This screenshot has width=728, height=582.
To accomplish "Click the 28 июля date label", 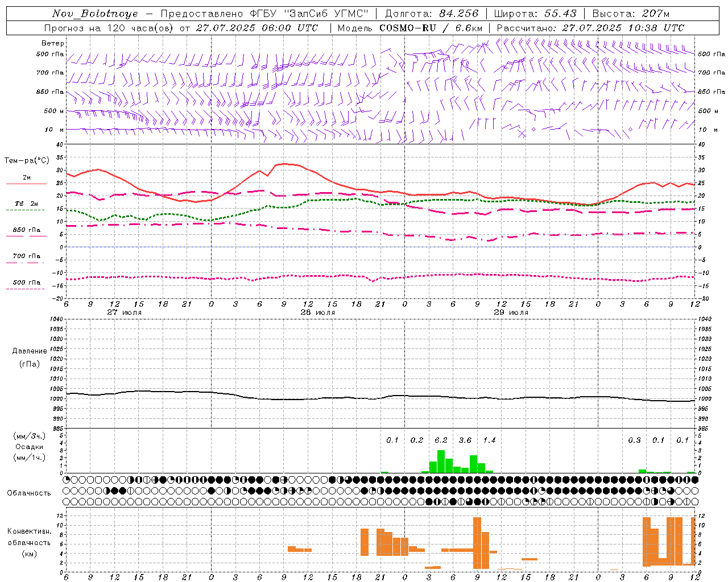I will [318, 313].
